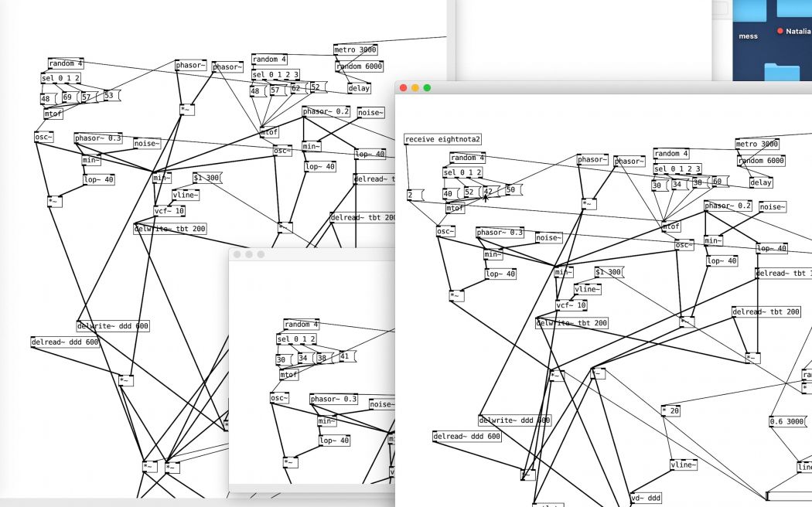The image size is (812, 507).
Task: Select the "mess" folder label on the desktop
Action: (749, 36)
